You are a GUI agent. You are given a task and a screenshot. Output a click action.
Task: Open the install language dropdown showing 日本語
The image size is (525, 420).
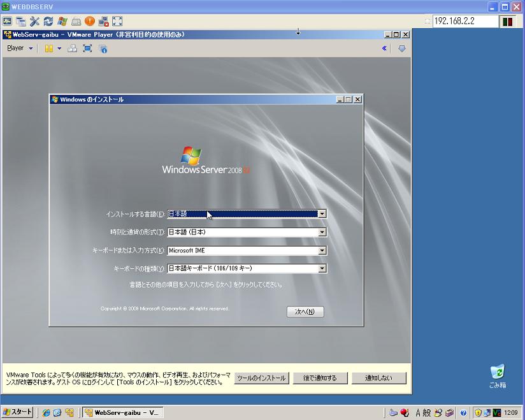coord(247,214)
